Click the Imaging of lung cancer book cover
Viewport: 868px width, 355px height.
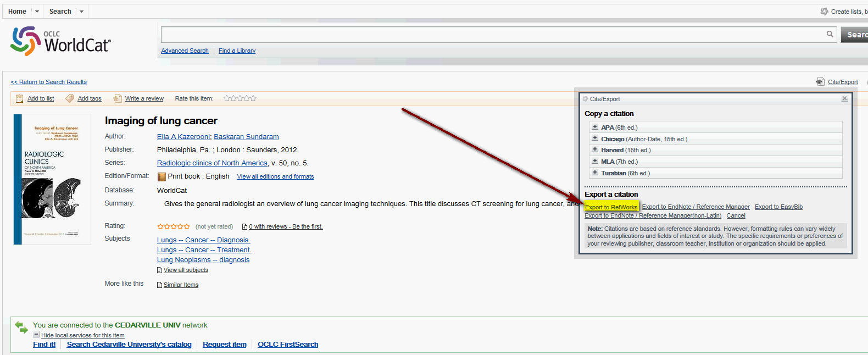(x=52, y=179)
